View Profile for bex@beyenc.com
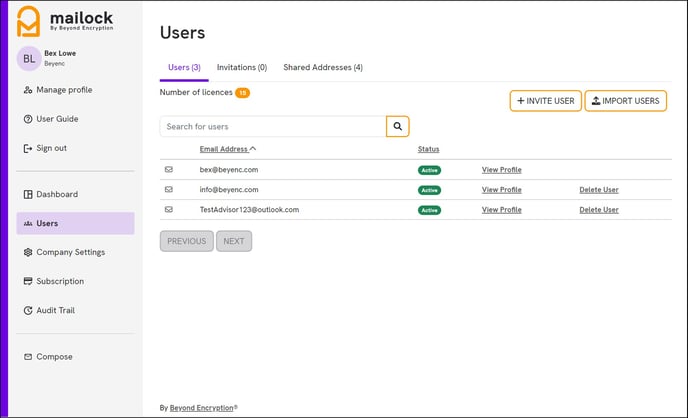Viewport: 688px width, 418px height. coord(502,170)
